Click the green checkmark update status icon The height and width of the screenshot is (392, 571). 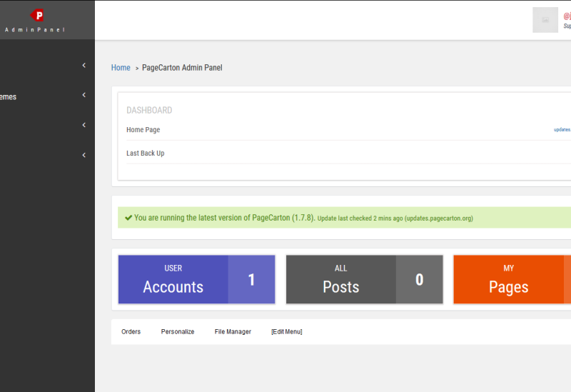(x=128, y=218)
